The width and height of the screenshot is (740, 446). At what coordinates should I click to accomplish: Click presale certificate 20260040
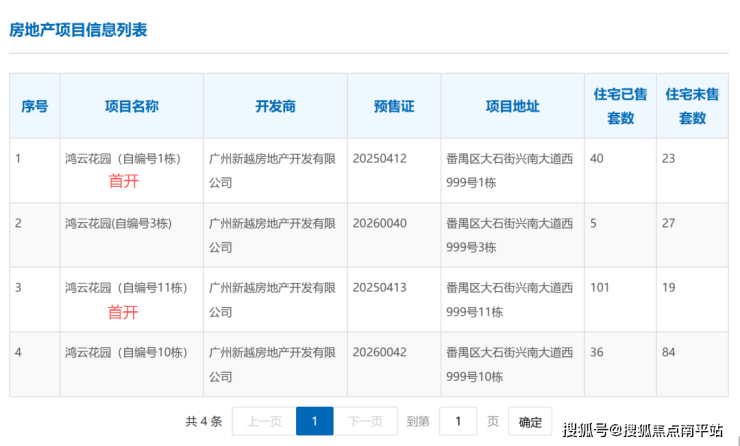pos(380,223)
